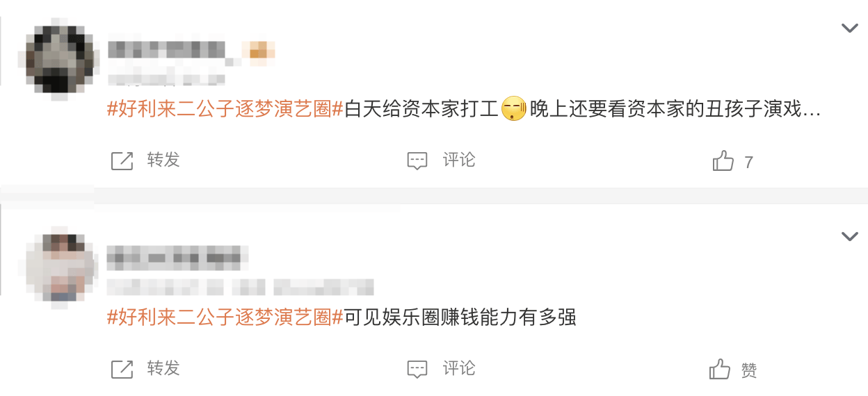Like the first post with the thumbs-up icon
The height and width of the screenshot is (396, 868).
723,161
